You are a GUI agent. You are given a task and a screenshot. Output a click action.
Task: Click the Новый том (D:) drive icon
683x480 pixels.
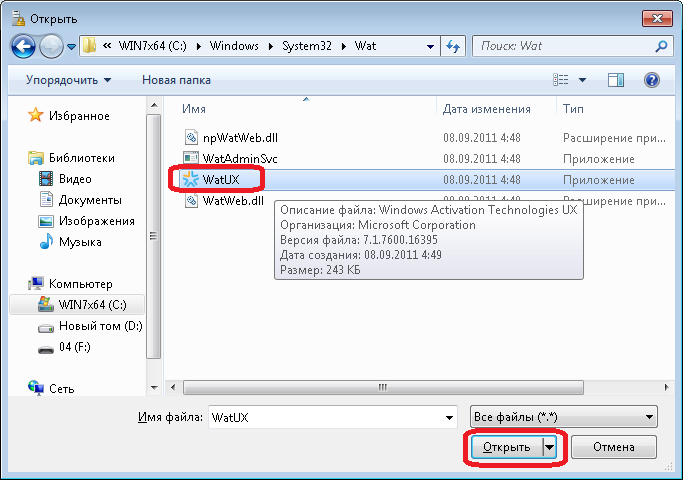tap(46, 328)
